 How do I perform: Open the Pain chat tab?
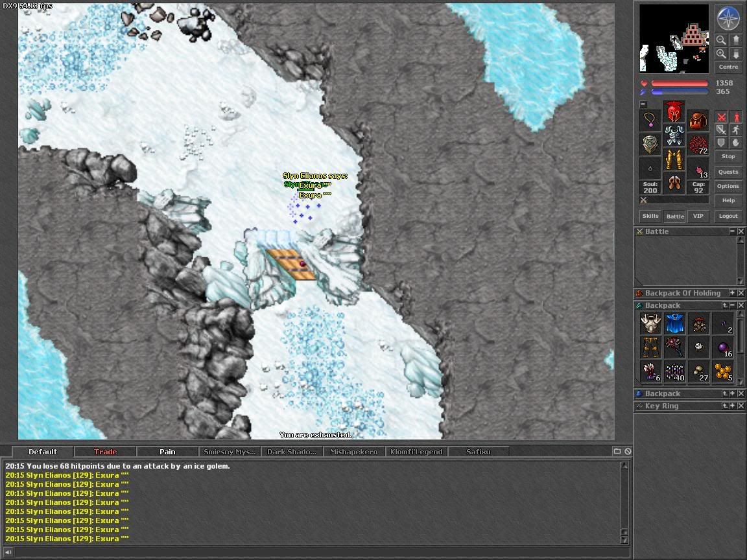pos(167,452)
